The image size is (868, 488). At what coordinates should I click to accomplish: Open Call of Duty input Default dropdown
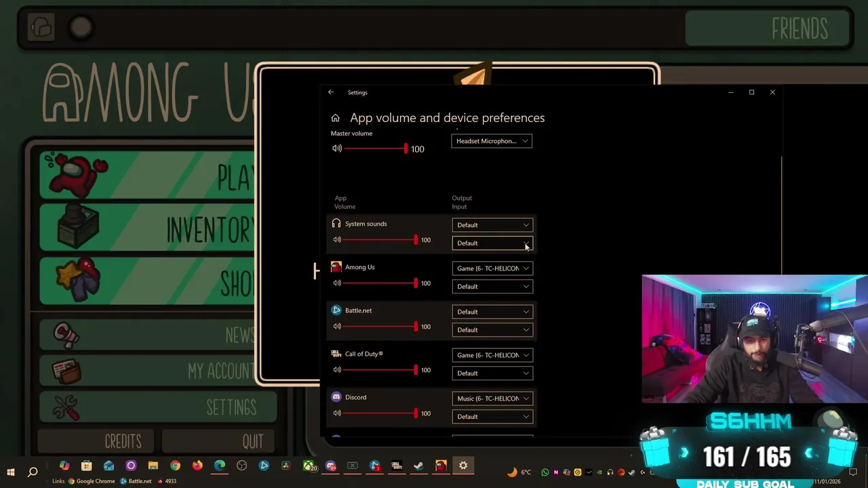(492, 373)
